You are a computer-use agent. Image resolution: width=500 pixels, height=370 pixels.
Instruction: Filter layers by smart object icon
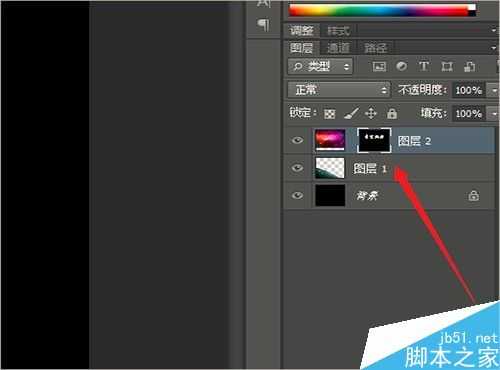pyautogui.click(x=469, y=67)
